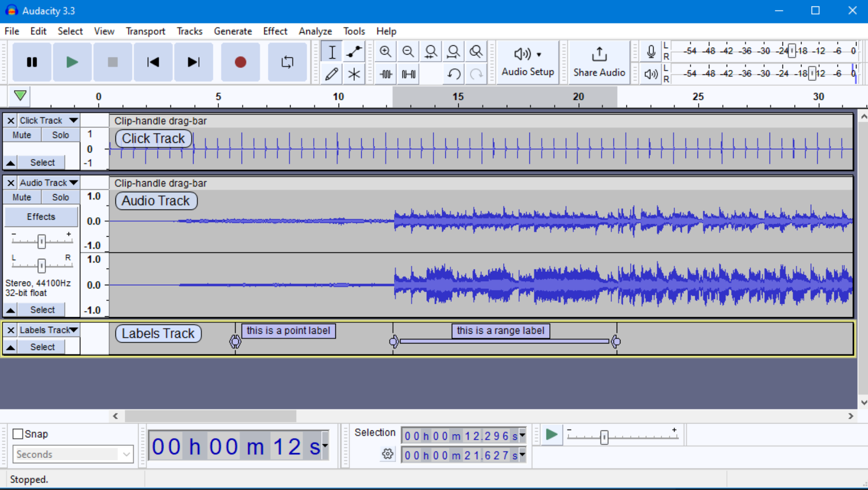This screenshot has height=490, width=868.
Task: Click the Undo arrow icon
Action: click(x=453, y=74)
